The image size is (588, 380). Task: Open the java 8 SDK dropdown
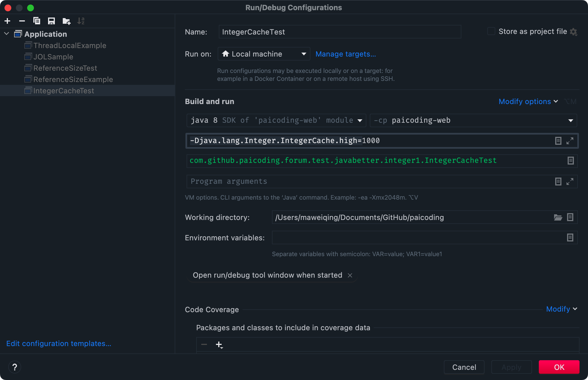tap(276, 120)
